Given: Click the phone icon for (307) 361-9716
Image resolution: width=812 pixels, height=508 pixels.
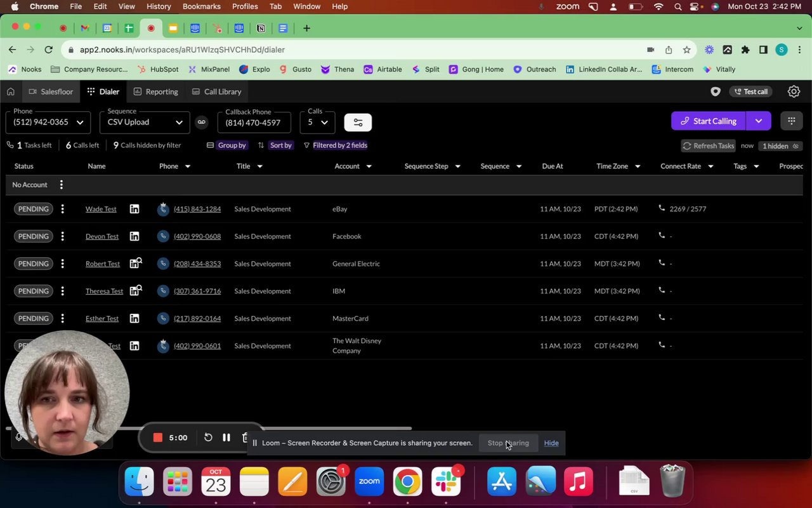Looking at the screenshot, I should pyautogui.click(x=163, y=291).
